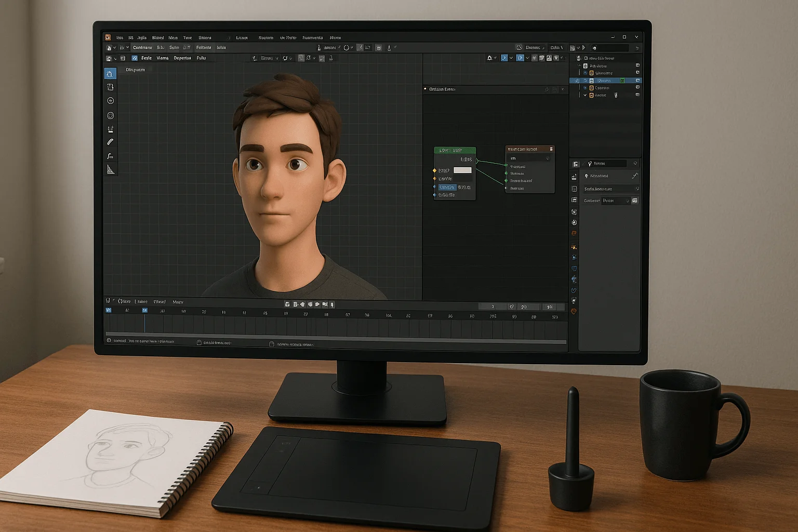Expand the Anctue item in the outliner

[x=585, y=95]
